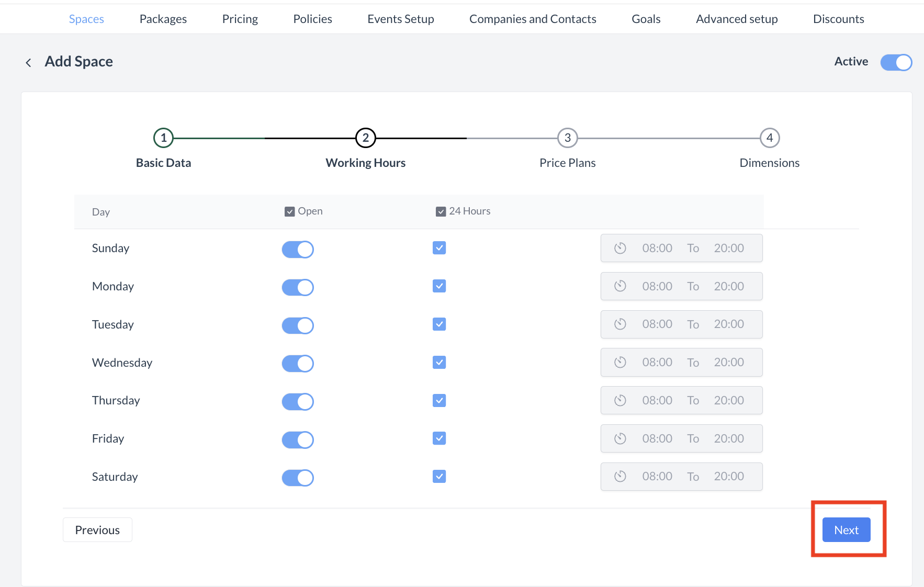Turn off the Monday open toggle
The image size is (924, 587).
tap(298, 287)
